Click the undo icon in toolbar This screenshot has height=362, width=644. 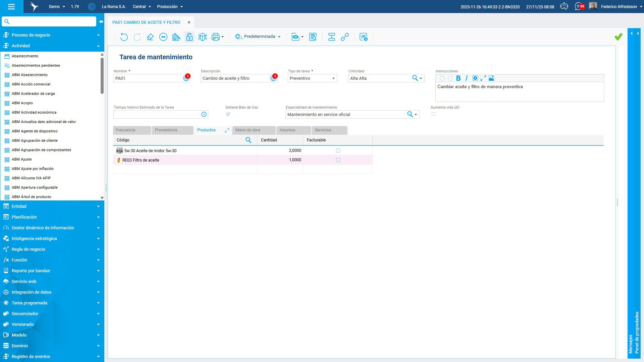pyautogui.click(x=124, y=37)
